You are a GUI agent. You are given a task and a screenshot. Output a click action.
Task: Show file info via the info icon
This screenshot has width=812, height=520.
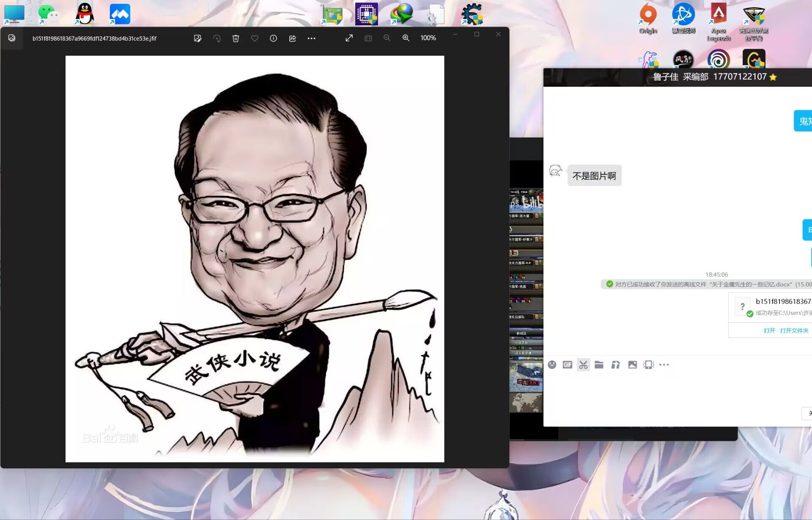point(273,39)
